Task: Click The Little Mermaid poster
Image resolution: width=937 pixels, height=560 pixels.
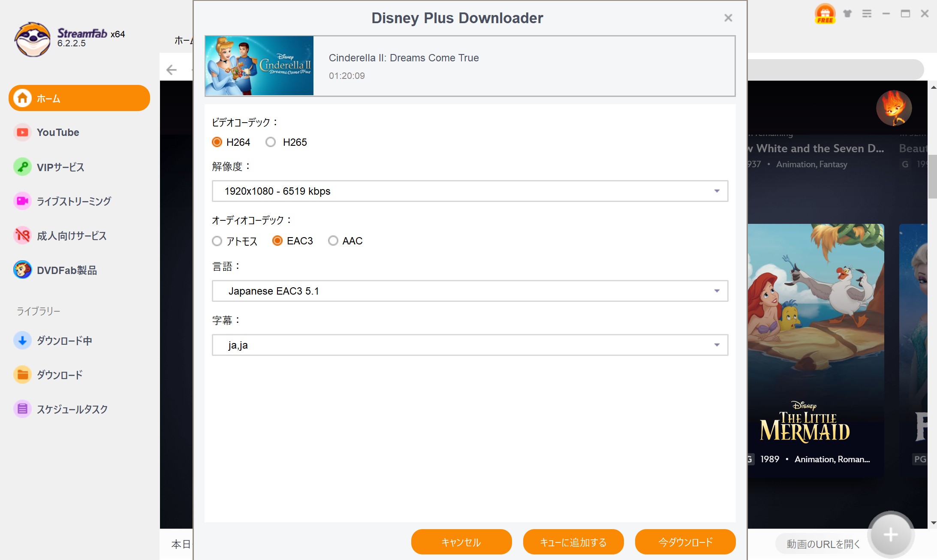Action: point(816,350)
